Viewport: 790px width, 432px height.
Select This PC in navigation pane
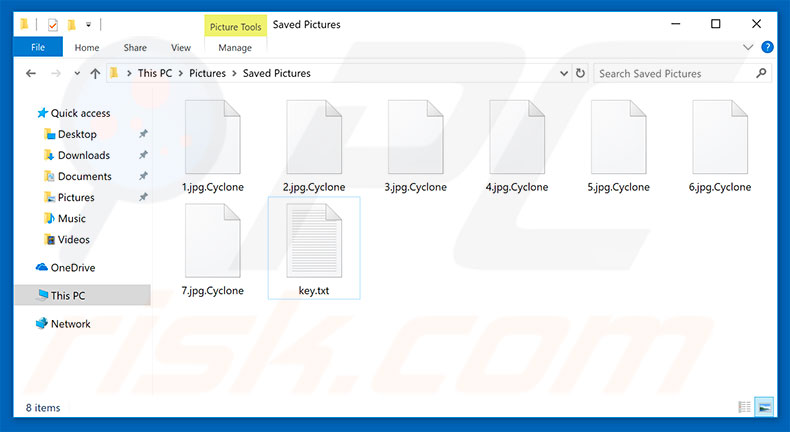83,295
